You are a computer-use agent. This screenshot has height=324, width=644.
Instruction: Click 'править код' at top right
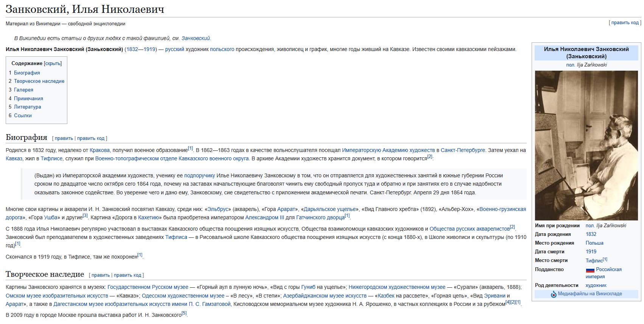(625, 23)
